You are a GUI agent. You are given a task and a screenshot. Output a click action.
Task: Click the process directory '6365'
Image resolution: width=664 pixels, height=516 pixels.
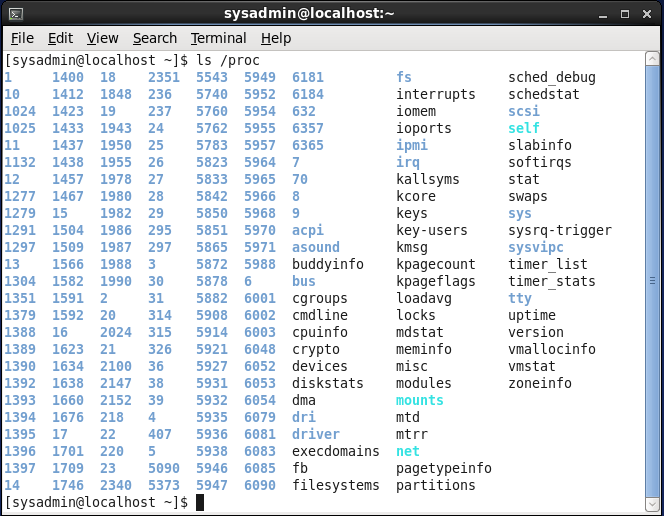[x=308, y=145]
